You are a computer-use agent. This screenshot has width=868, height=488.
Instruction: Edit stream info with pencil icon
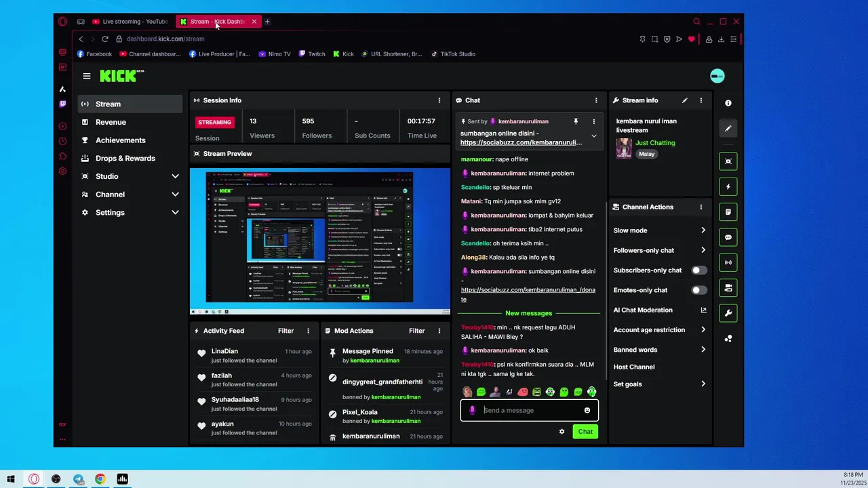click(x=685, y=100)
